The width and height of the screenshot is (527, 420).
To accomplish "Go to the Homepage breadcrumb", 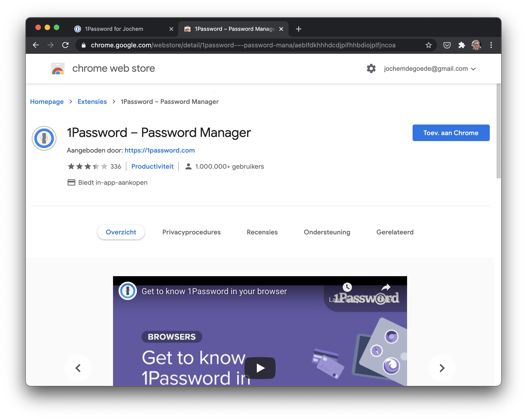I will (47, 102).
